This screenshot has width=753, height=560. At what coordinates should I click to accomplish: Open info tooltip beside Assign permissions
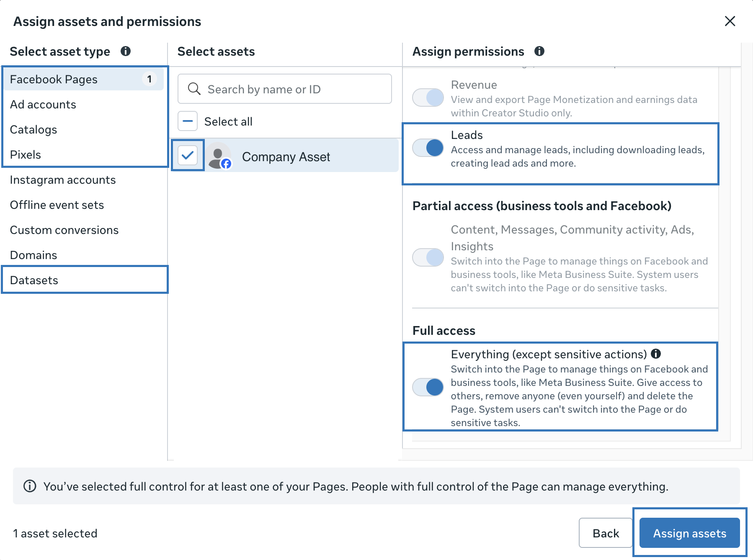539,51
